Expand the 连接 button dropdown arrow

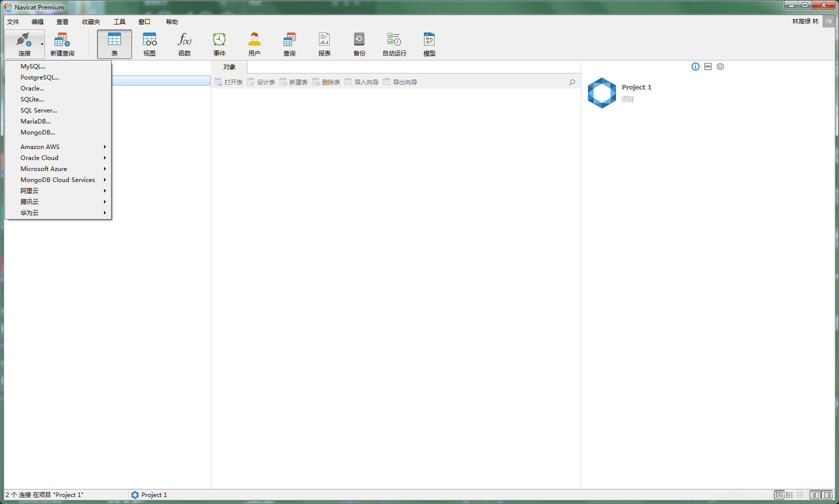click(42, 44)
